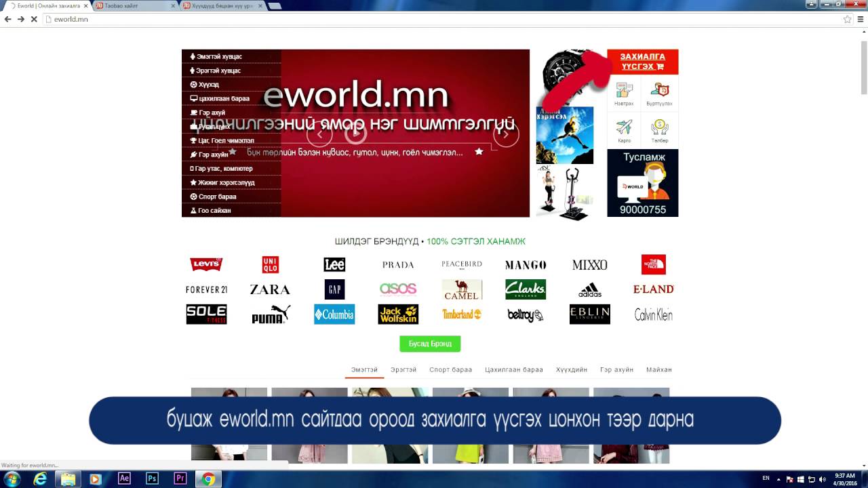Image resolution: width=868 pixels, height=488 pixels.
Task: Select the Camel brand logo
Action: tap(462, 289)
